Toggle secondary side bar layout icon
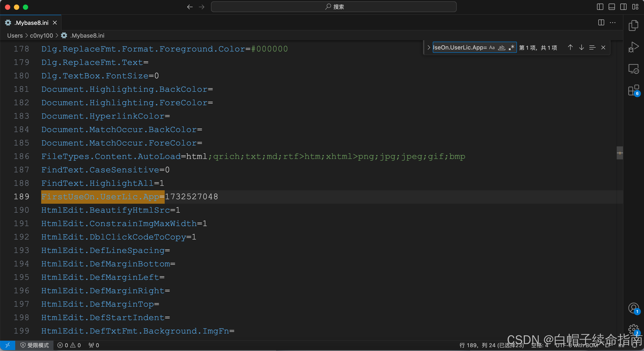644x351 pixels. click(623, 7)
